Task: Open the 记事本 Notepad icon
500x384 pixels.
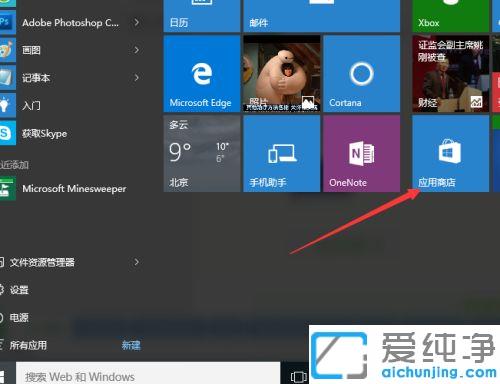Action: [7, 78]
